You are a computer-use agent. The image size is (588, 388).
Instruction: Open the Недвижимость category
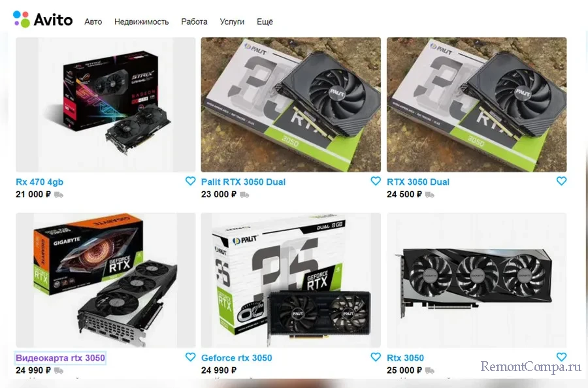(x=141, y=22)
